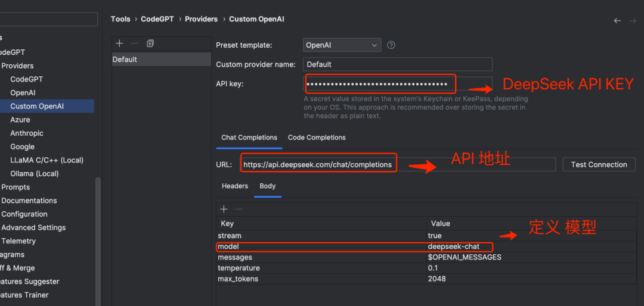Viewport: 644px width, 306px height.
Task: Click CodeGPT in the breadcrumb
Action: (x=157, y=19)
